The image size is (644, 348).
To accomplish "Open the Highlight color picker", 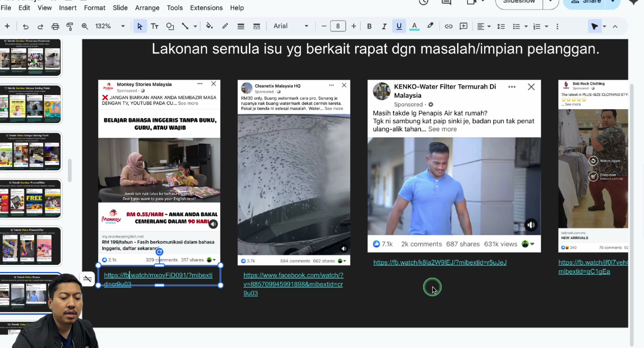I will (430, 26).
